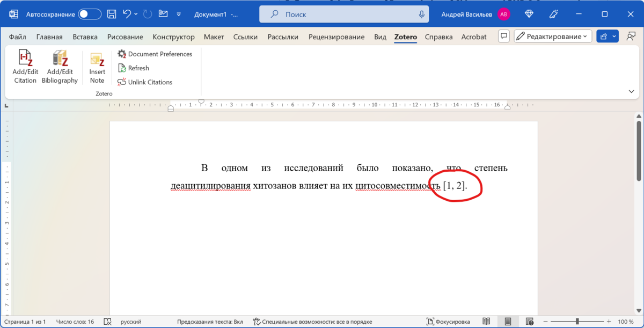The image size is (644, 328).
Task: Switch to Print Layout view icon
Action: 508,322
